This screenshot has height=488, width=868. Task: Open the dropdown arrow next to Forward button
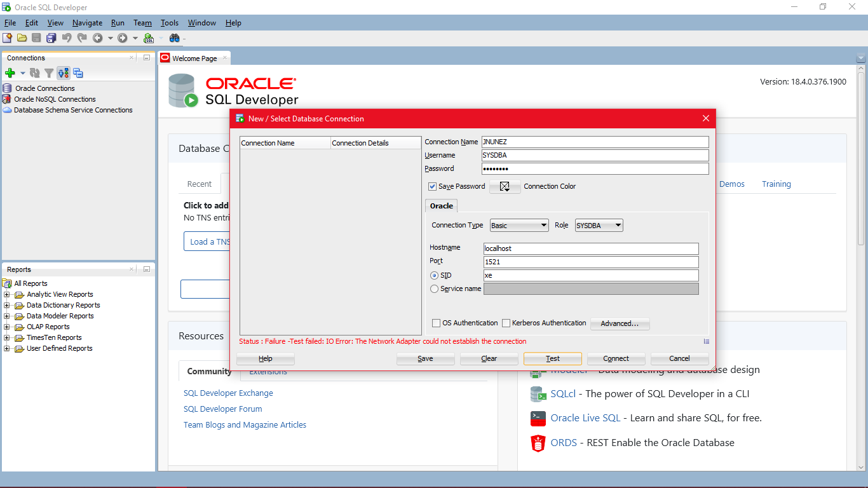(135, 38)
